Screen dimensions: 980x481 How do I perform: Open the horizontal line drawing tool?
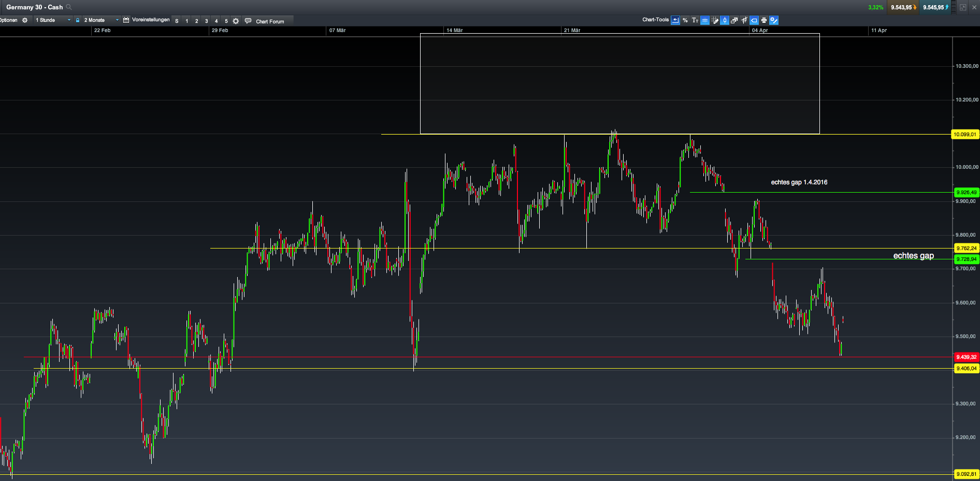click(704, 20)
